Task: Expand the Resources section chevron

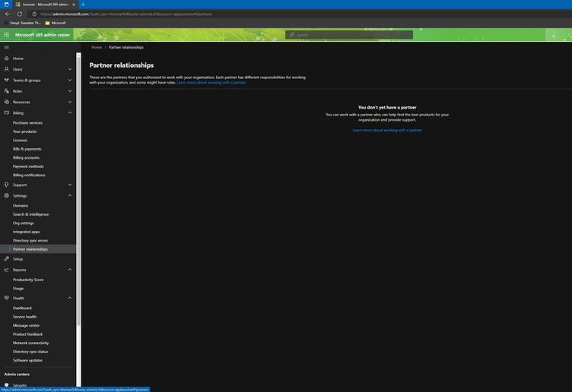Action: 70,102
